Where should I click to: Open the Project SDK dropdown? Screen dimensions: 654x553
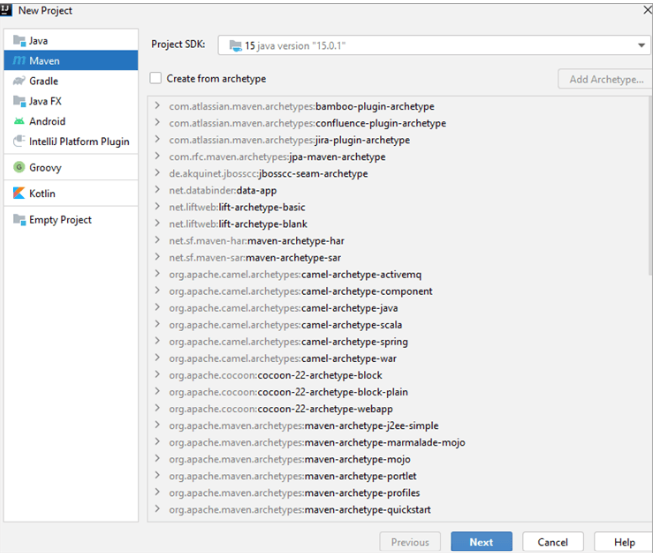[x=642, y=45]
